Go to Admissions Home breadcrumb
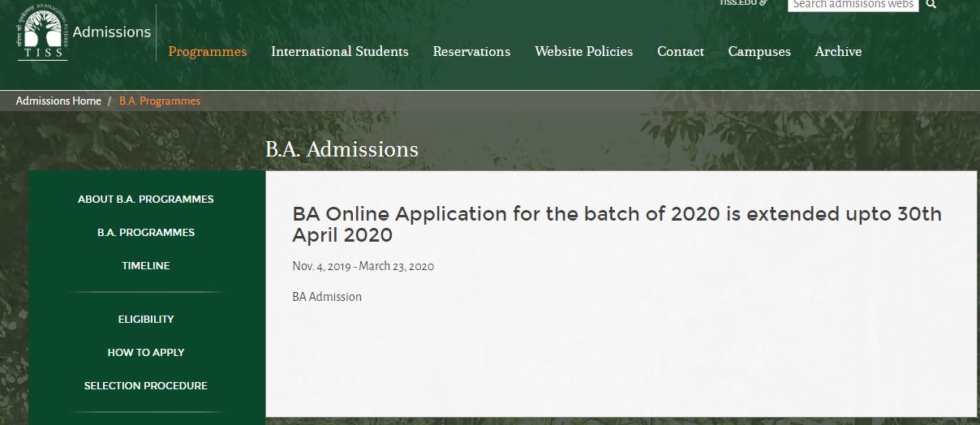 [x=58, y=101]
